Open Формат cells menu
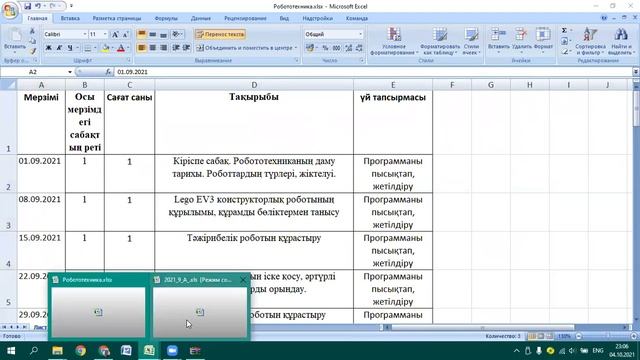The image size is (640, 360). point(543,41)
